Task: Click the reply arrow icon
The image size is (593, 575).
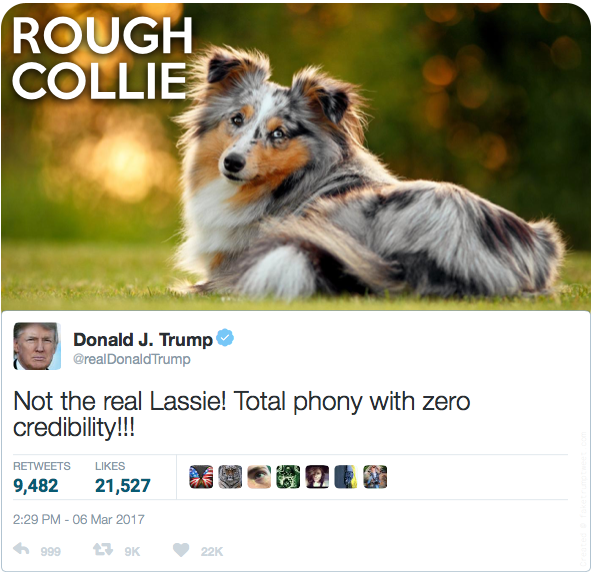Action: click(x=21, y=549)
